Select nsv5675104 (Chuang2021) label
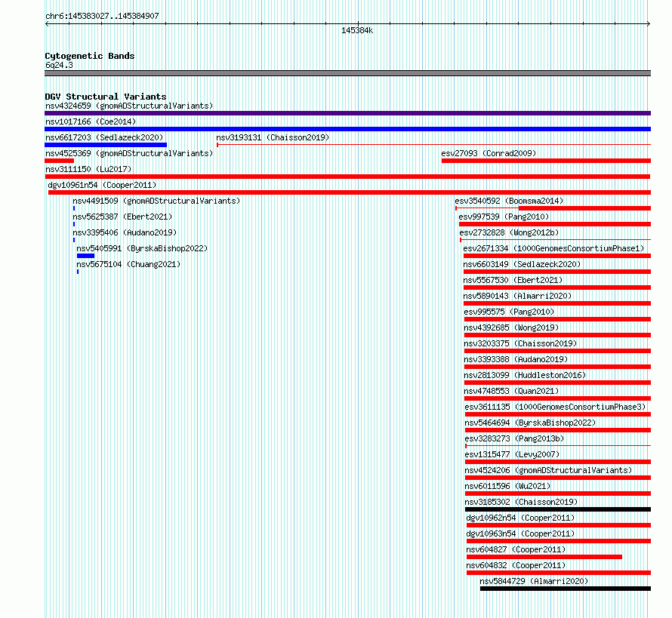672x618 pixels. (128, 264)
